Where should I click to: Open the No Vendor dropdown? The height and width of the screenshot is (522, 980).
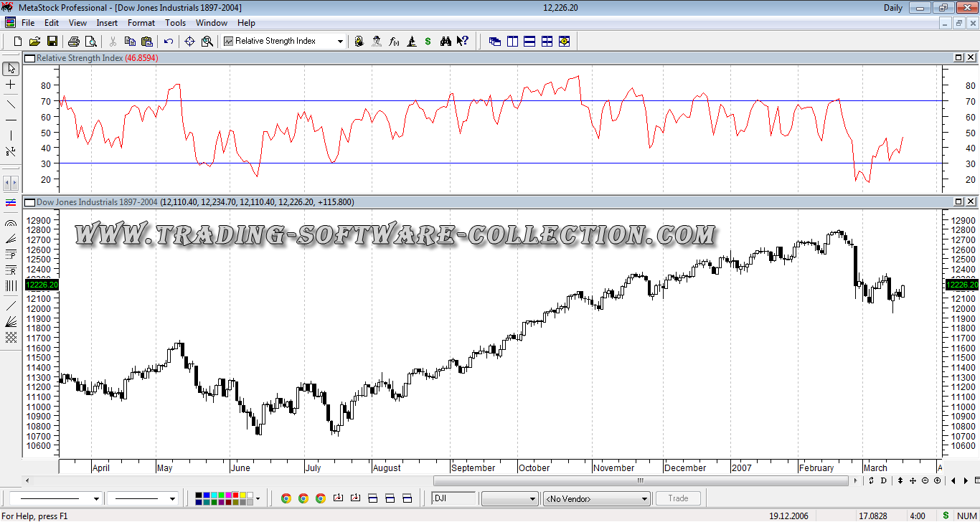644,498
